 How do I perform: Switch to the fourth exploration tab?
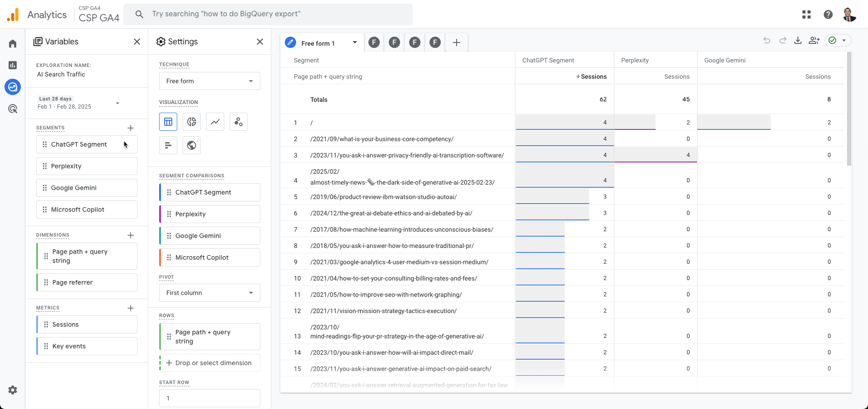coord(415,43)
